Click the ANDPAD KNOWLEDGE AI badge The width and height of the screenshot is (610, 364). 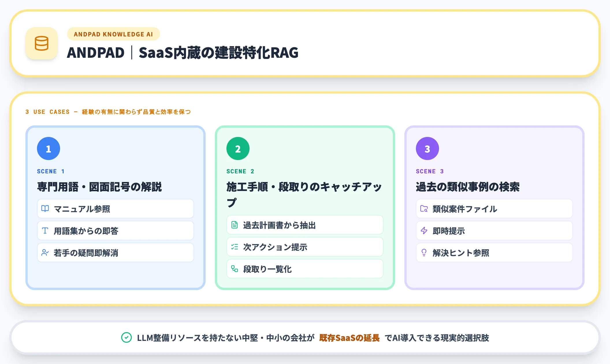pos(114,34)
